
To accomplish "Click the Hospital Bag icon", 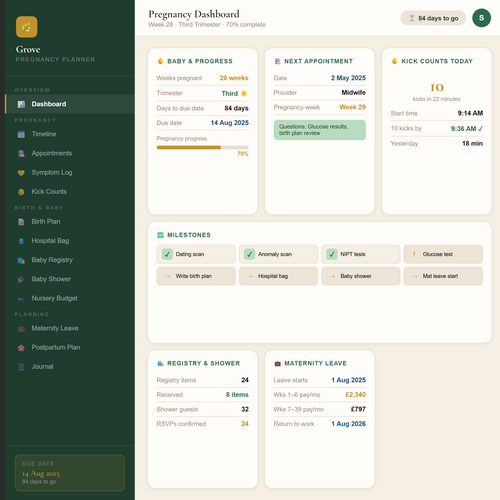I will (21, 241).
